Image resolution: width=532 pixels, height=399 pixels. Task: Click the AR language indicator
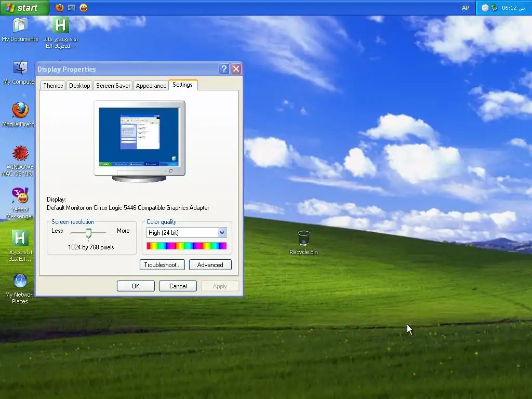465,8
